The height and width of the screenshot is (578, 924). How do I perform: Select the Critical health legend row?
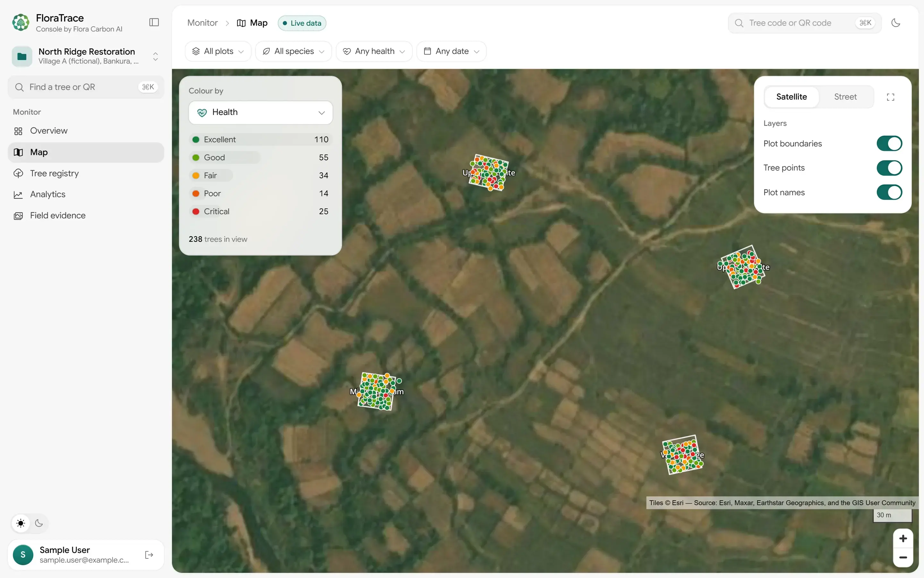coord(261,211)
